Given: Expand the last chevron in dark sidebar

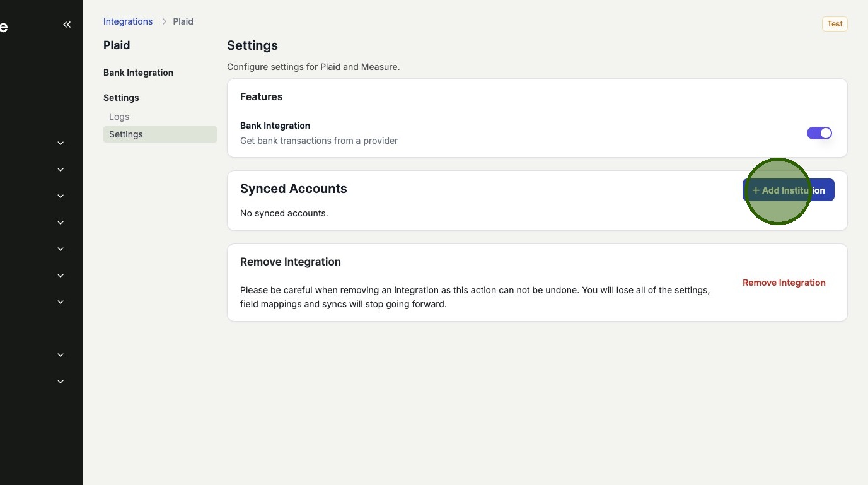Looking at the screenshot, I should click(61, 382).
